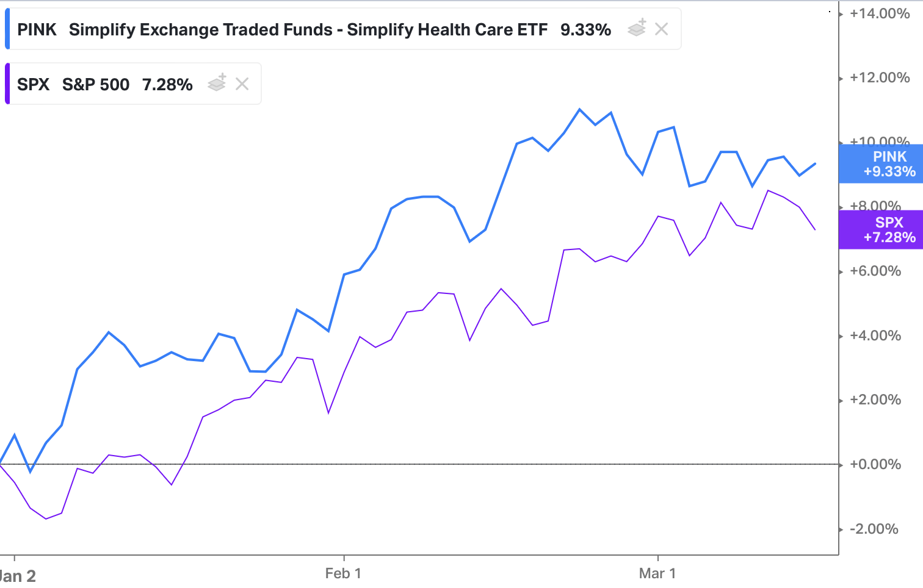Open the overlay compare icon for PINK
Viewport: 923px width, 588px height.
pyautogui.click(x=636, y=29)
